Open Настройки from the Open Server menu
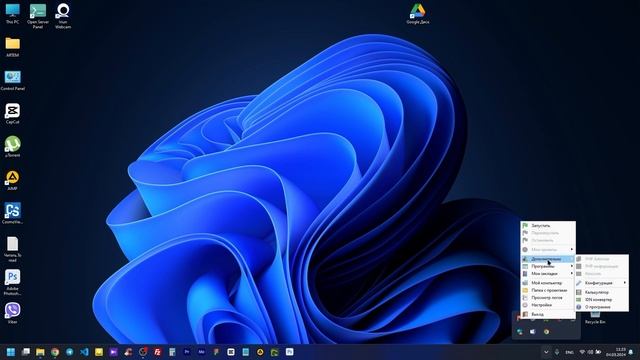The width and height of the screenshot is (640, 360). tap(548, 305)
